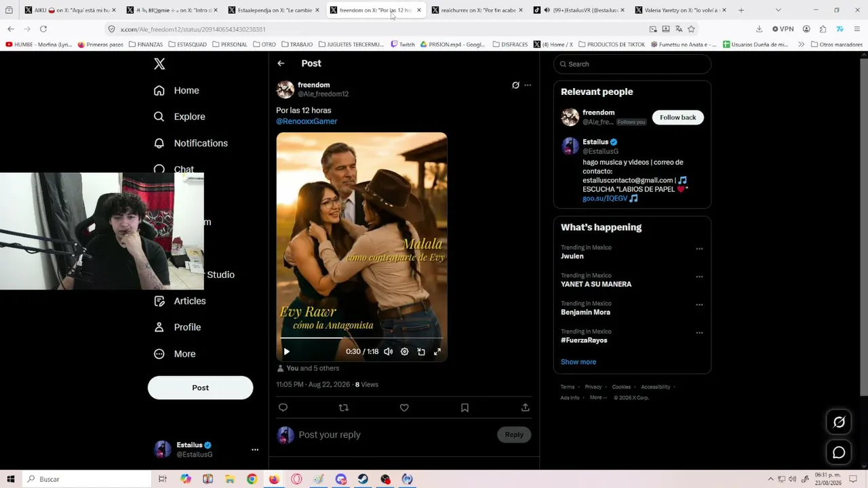Like the post with the heart icon
The image size is (868, 488).
point(404,407)
